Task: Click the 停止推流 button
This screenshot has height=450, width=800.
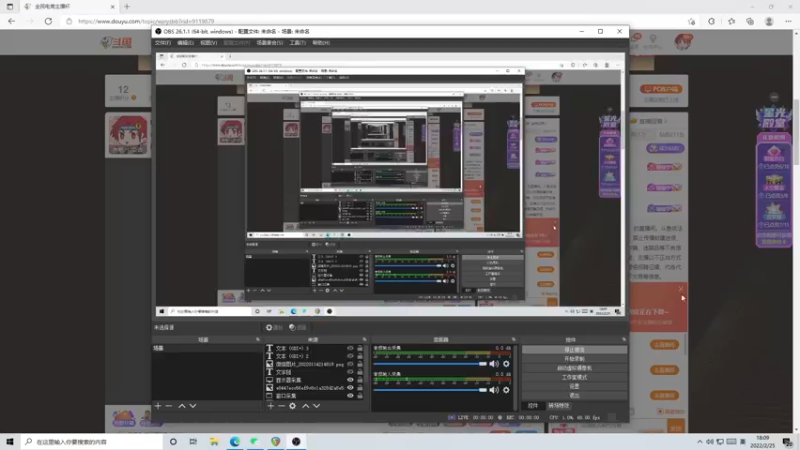Action: click(574, 350)
